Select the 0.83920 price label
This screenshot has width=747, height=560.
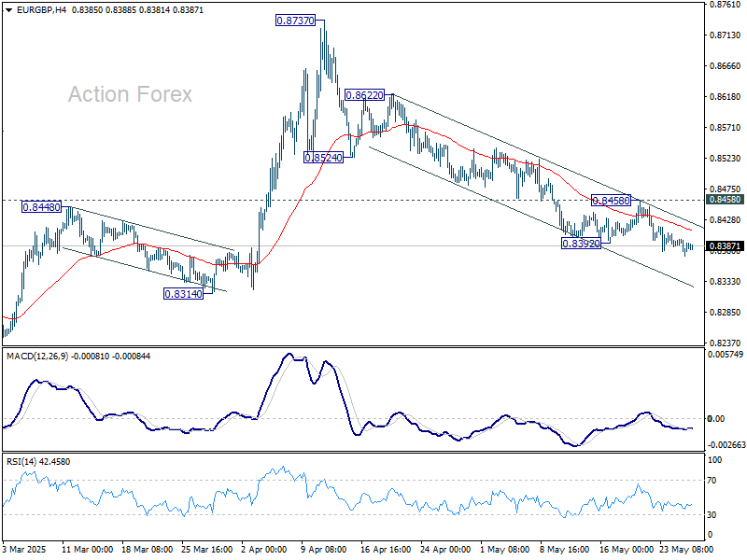581,244
